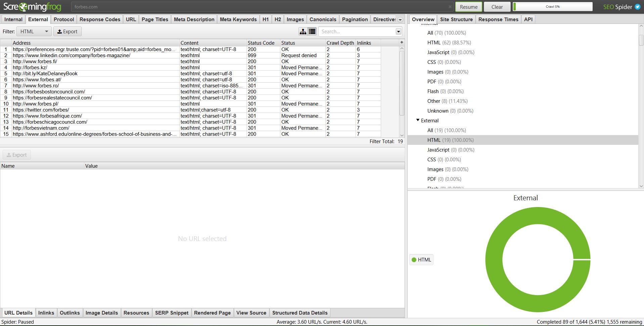Switch to the Response Codes tab

pos(100,19)
